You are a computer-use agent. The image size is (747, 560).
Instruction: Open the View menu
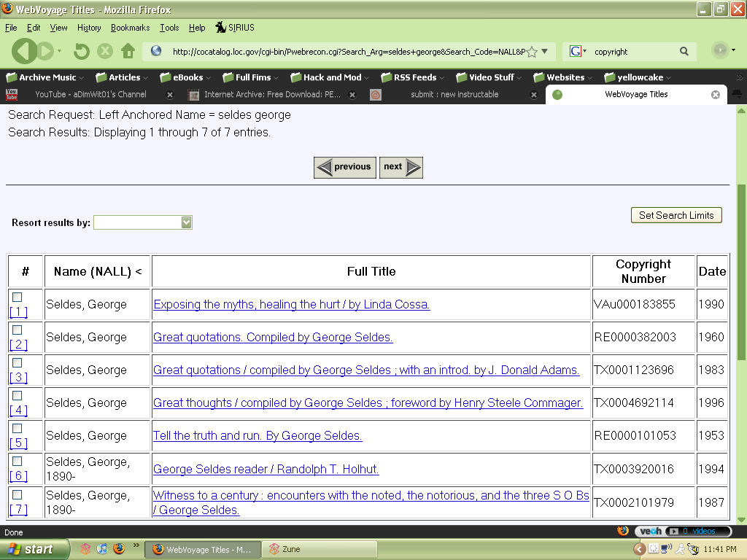58,28
